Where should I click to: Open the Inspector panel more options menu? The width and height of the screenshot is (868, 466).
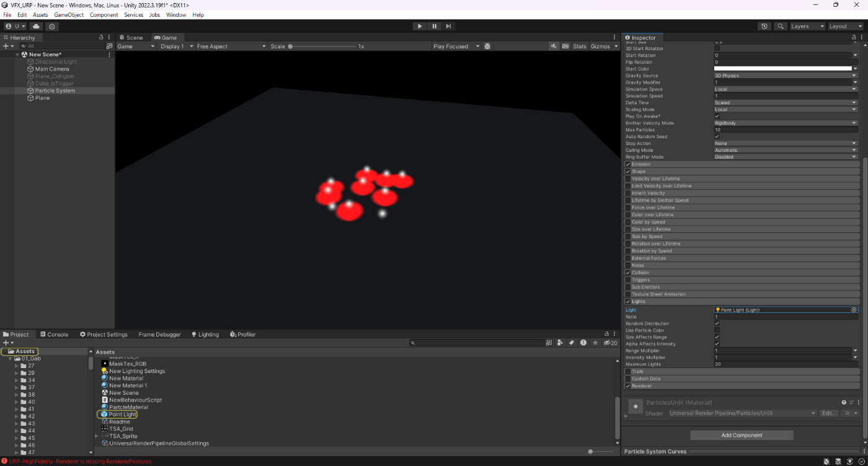pos(861,38)
